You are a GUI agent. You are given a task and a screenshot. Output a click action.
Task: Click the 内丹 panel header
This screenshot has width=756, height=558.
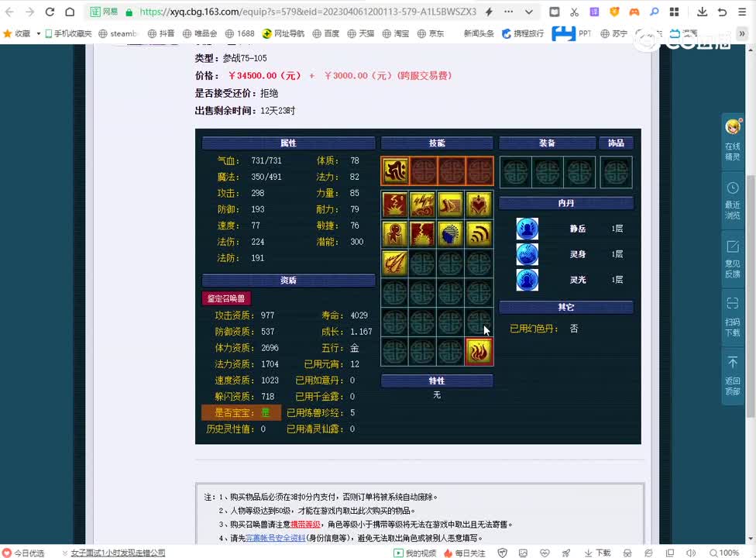566,203
